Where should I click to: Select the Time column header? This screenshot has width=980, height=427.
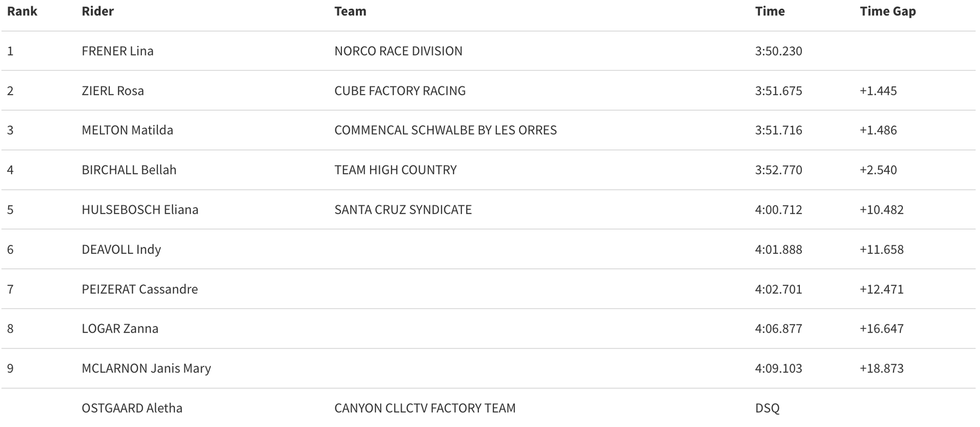[x=770, y=11]
